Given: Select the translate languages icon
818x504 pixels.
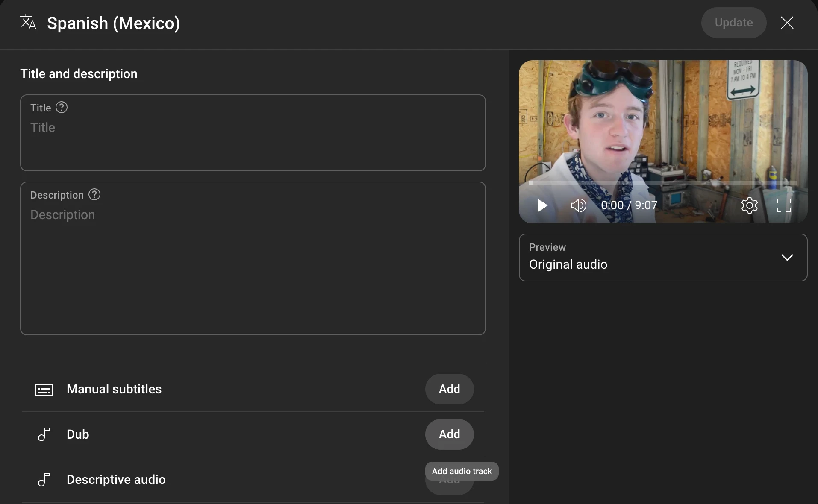Looking at the screenshot, I should point(27,23).
